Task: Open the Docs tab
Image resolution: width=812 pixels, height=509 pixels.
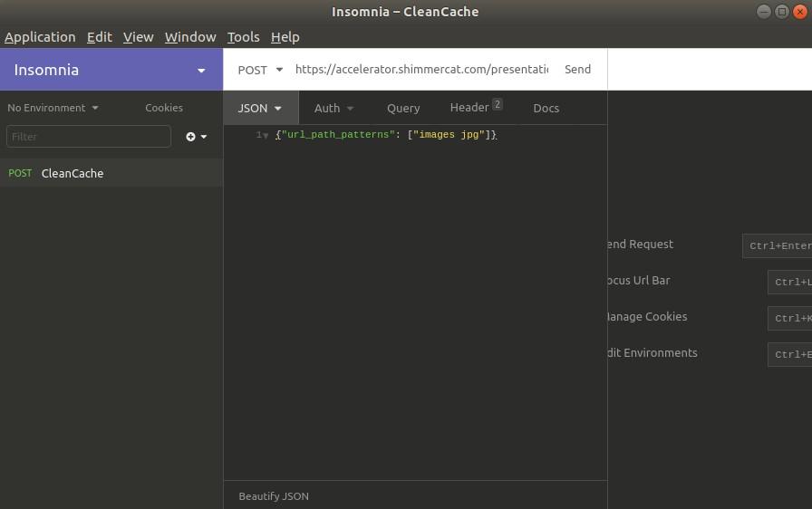Action: point(546,108)
